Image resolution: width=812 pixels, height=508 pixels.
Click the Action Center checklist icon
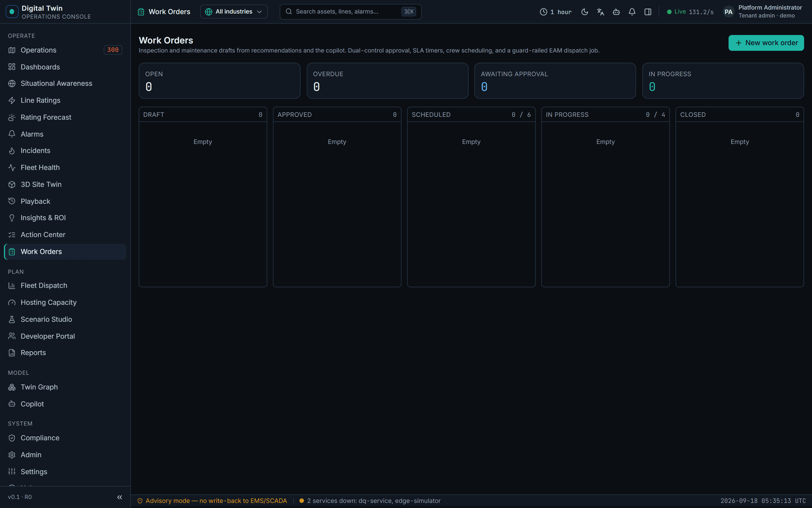click(12, 235)
